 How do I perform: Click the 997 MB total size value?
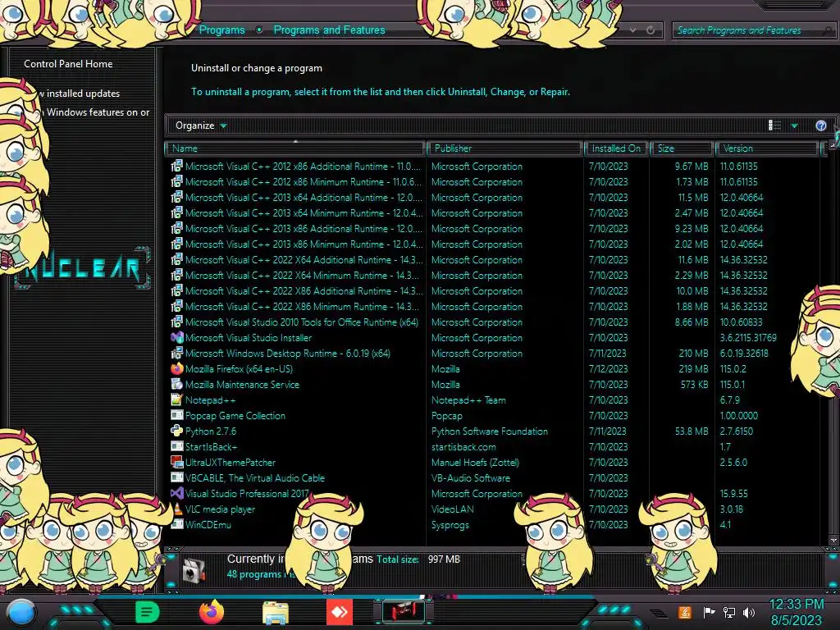444,559
